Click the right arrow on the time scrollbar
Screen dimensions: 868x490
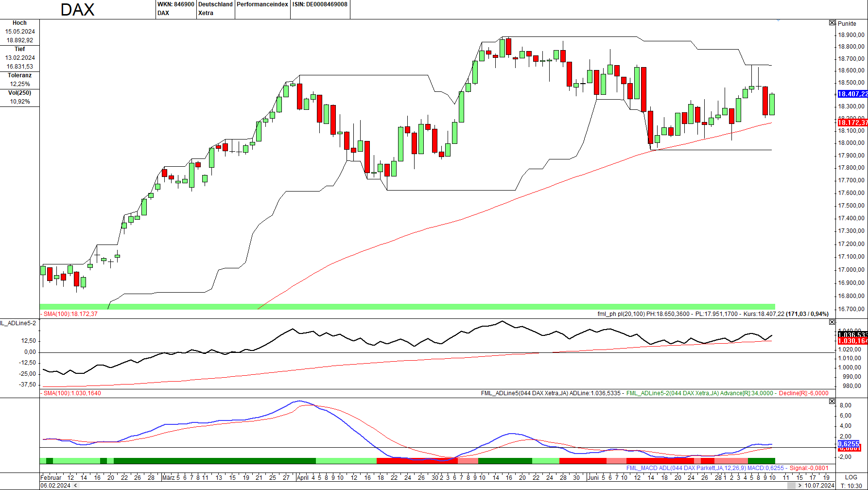tap(799, 486)
